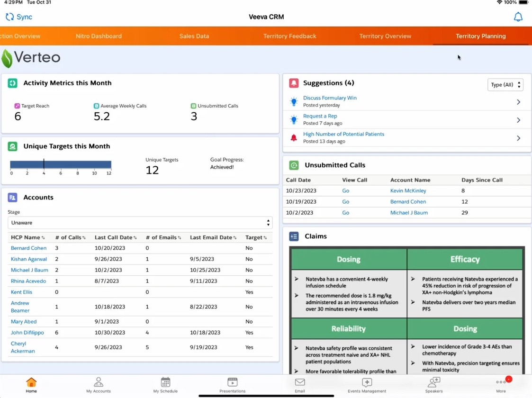Image resolution: width=532 pixels, height=398 pixels.
Task: Open My Schedule calendar icon
Action: pyautogui.click(x=166, y=382)
